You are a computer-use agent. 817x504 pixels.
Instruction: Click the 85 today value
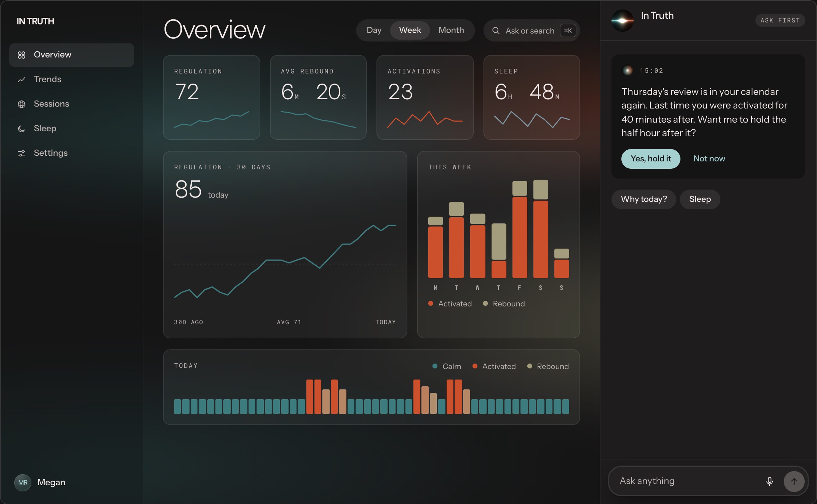pos(201,190)
